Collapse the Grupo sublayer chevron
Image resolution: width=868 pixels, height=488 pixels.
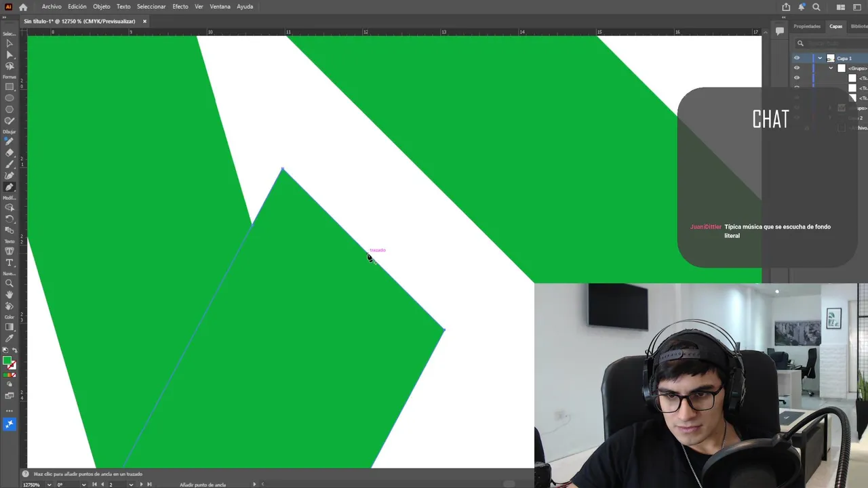click(x=831, y=68)
